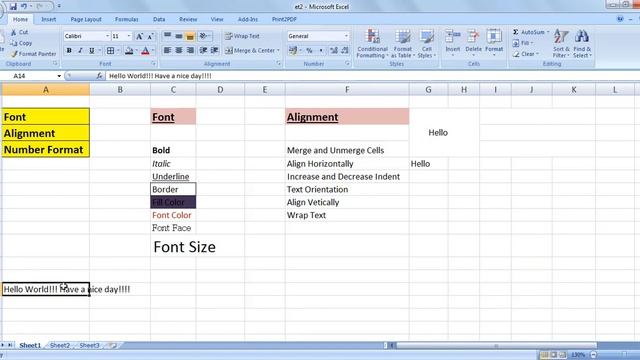This screenshot has width=640, height=360.
Task: Click the Copy button
Action: tap(21, 43)
